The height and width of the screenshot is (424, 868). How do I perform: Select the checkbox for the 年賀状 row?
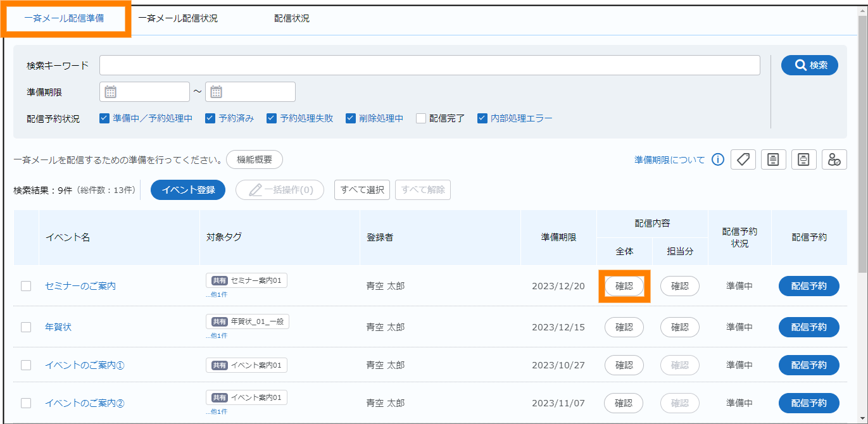[26, 327]
